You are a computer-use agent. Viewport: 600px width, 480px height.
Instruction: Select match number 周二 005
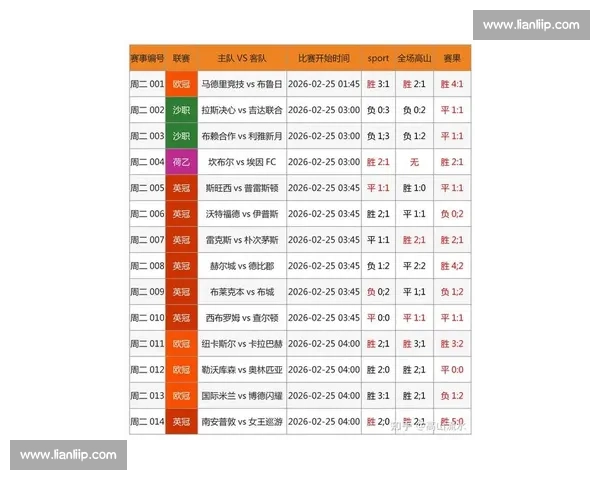(147, 188)
